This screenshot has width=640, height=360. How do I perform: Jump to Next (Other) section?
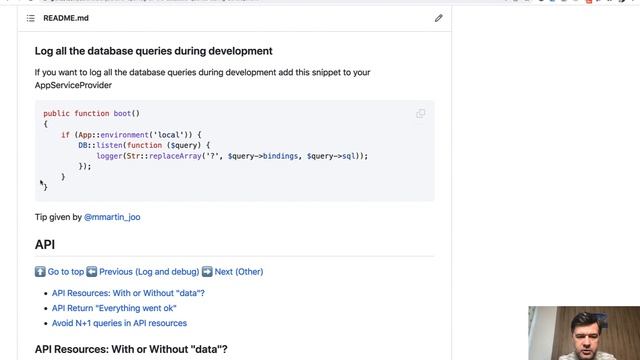(239, 271)
